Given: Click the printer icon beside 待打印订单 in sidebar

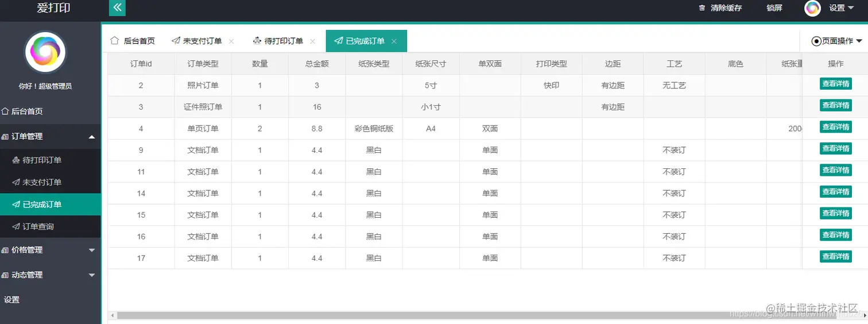Looking at the screenshot, I should coord(16,160).
